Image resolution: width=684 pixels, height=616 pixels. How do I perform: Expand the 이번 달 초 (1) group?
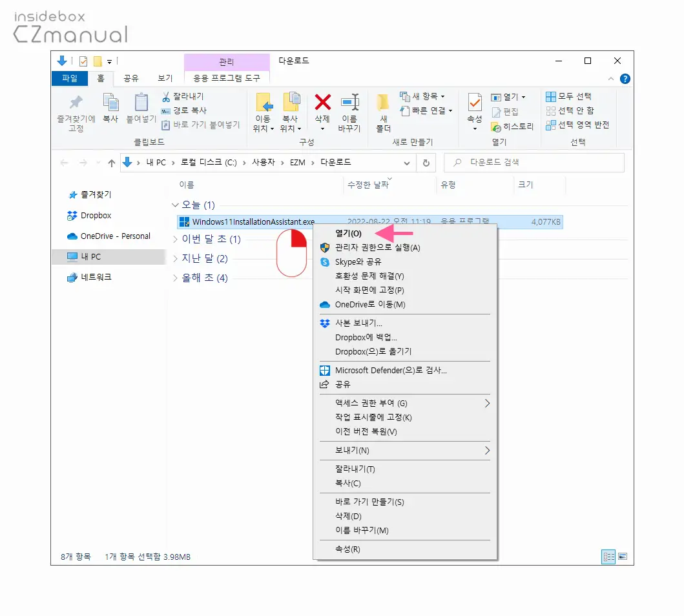176,239
